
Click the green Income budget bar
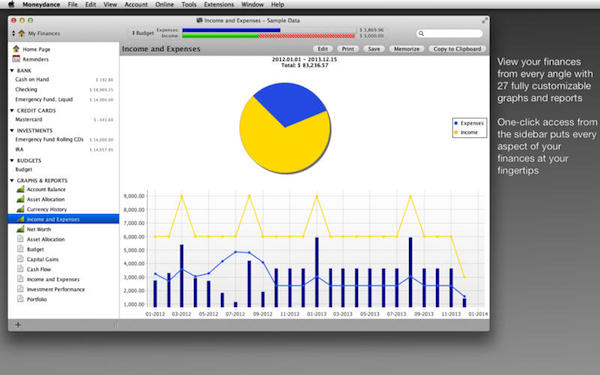point(220,36)
